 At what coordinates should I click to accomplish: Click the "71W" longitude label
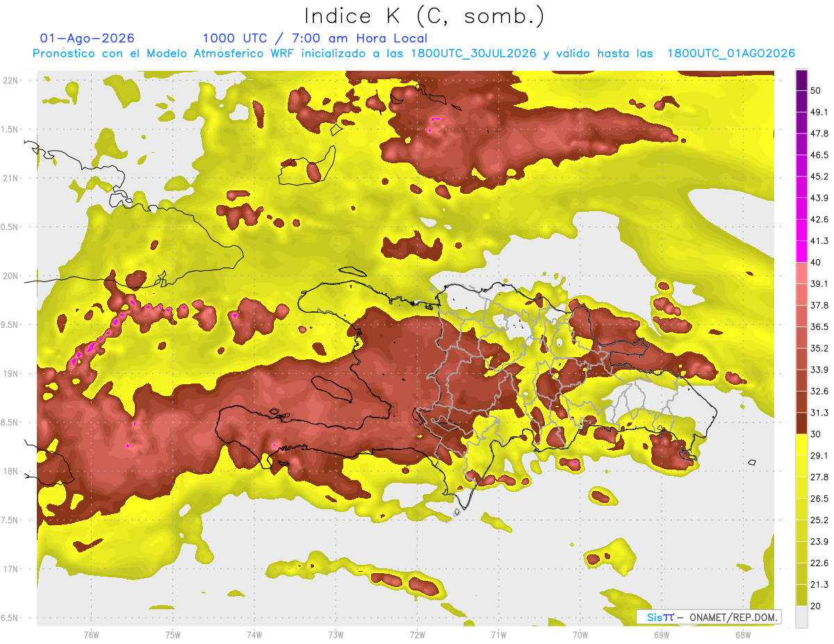498,634
